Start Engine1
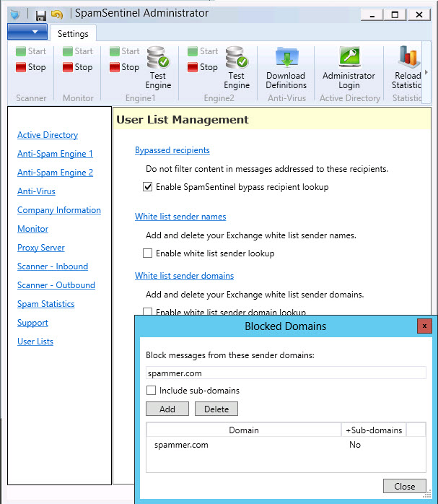The image size is (438, 504). [124, 51]
